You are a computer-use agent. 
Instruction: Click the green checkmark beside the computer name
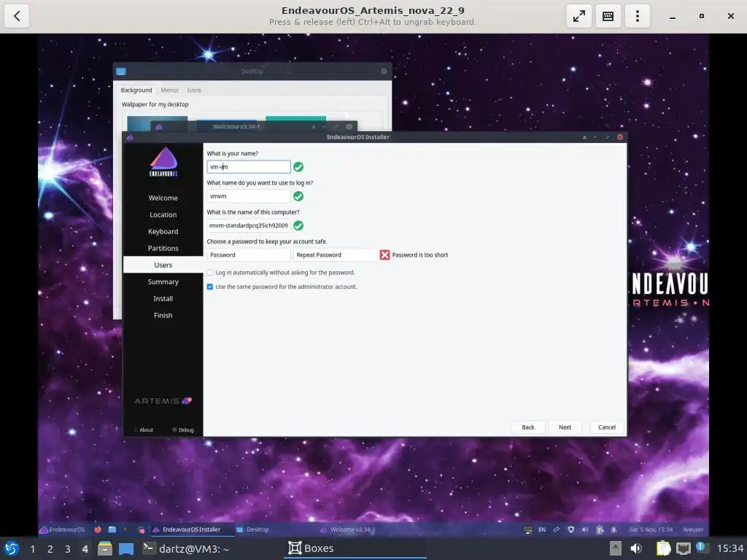point(298,226)
